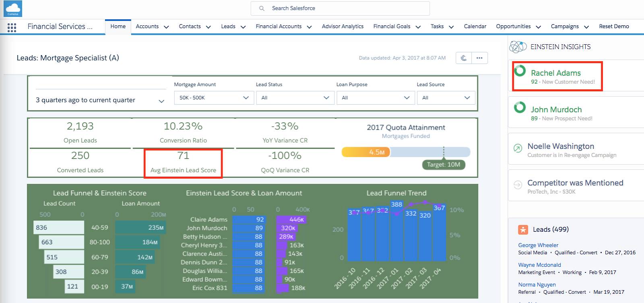Expand the Contacts tab dropdown arrow
Screen dimensions: 644x303
point(208,27)
